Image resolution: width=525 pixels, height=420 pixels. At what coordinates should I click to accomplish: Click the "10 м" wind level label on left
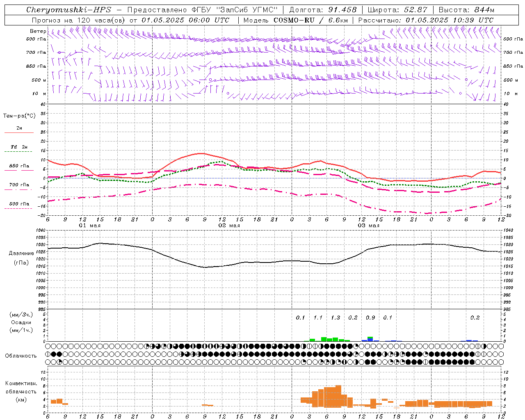tap(39, 94)
